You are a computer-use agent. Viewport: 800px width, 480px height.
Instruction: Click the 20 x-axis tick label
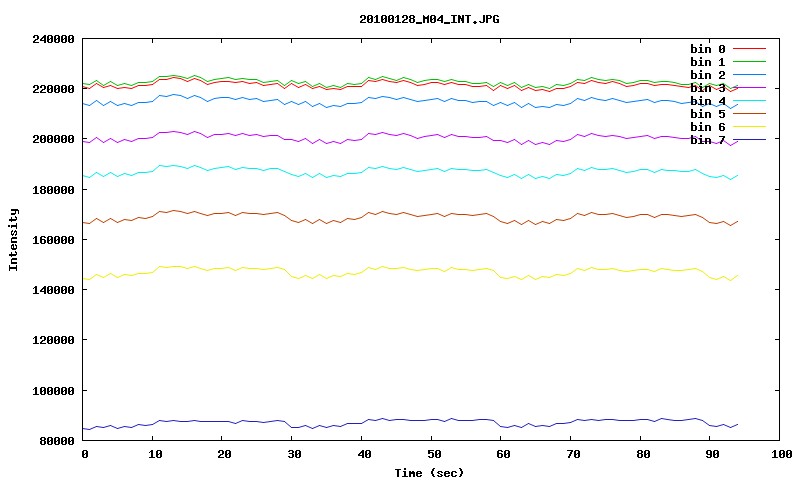[x=224, y=454]
